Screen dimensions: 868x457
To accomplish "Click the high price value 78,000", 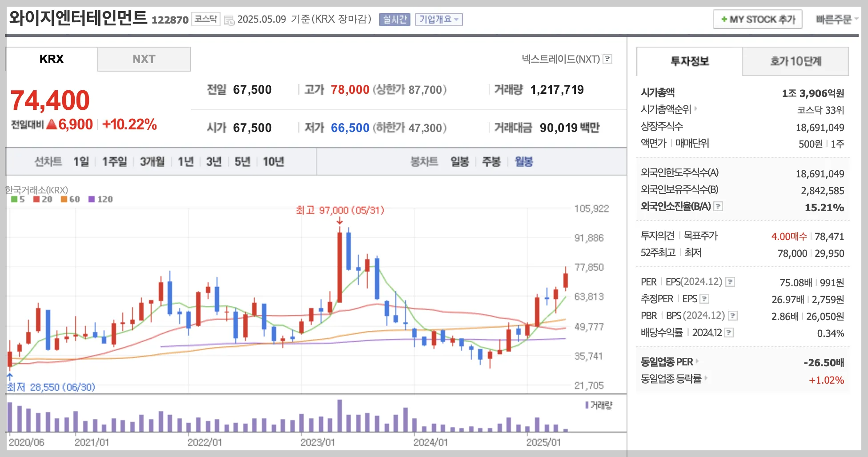I will click(x=350, y=90).
